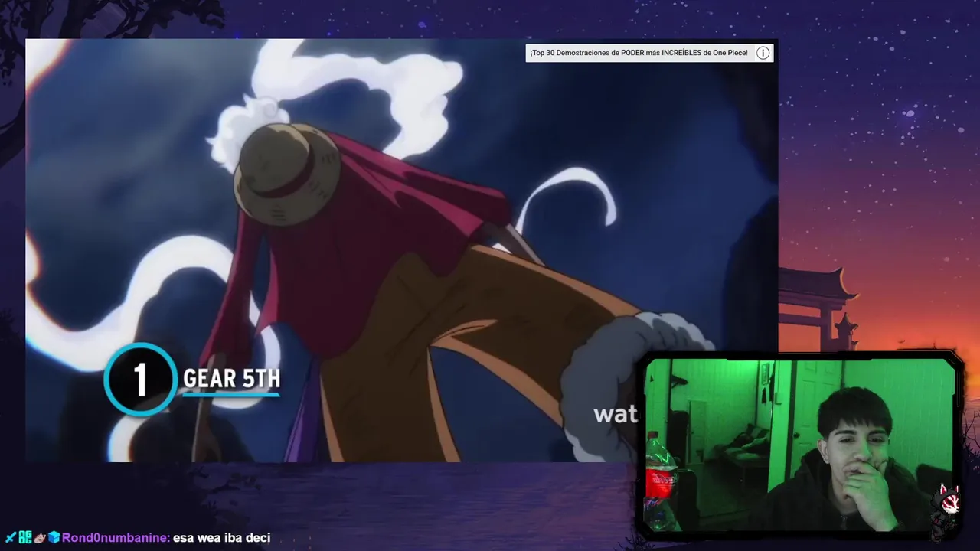
Task: Click the straw hat in the video
Action: coord(286,174)
